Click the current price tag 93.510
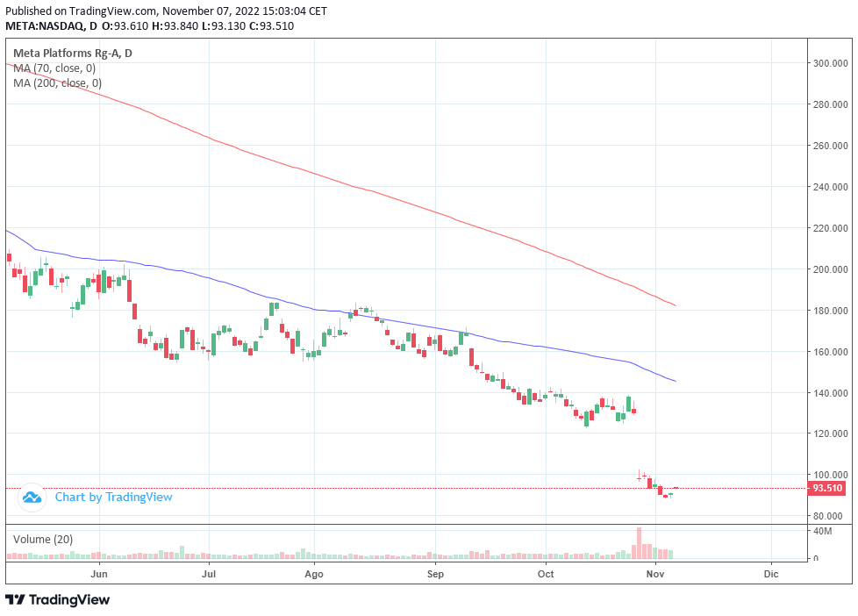 click(x=826, y=488)
